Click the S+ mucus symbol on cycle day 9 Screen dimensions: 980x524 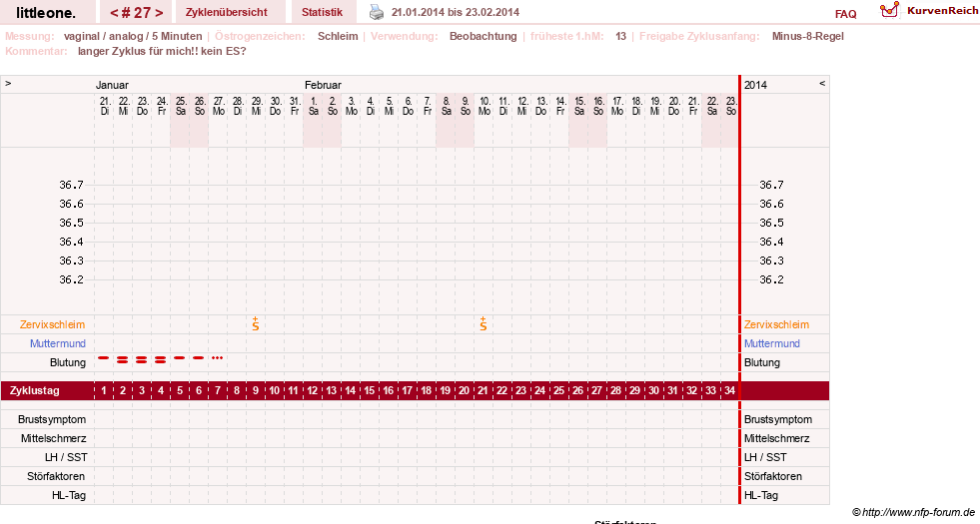click(x=256, y=323)
